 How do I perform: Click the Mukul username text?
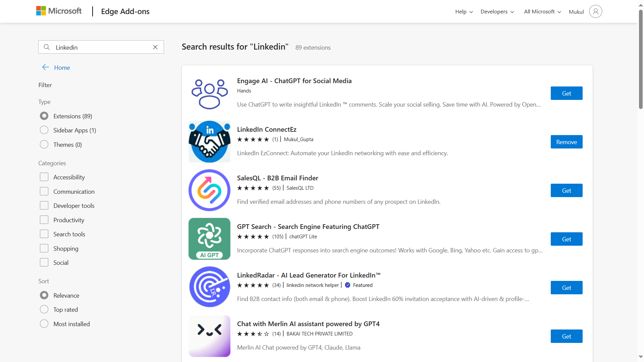tap(576, 12)
